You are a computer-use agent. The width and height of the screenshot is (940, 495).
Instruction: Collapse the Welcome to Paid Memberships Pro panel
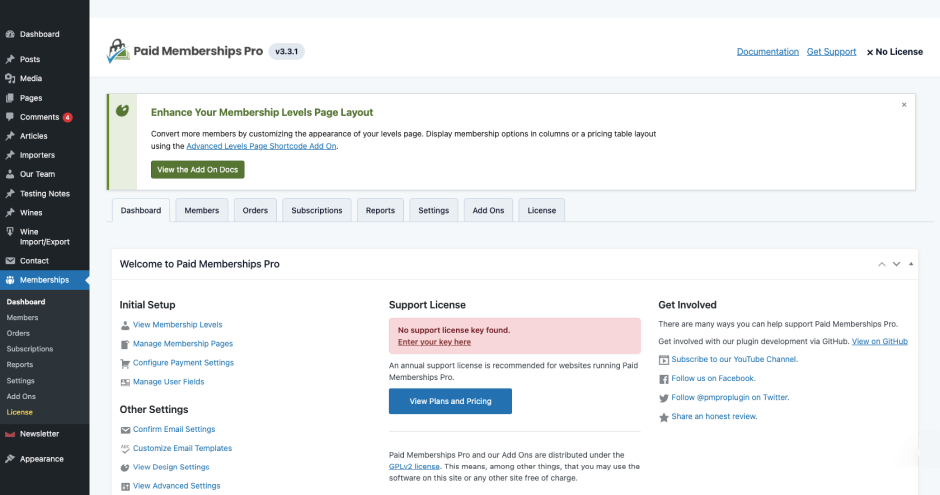point(911,264)
